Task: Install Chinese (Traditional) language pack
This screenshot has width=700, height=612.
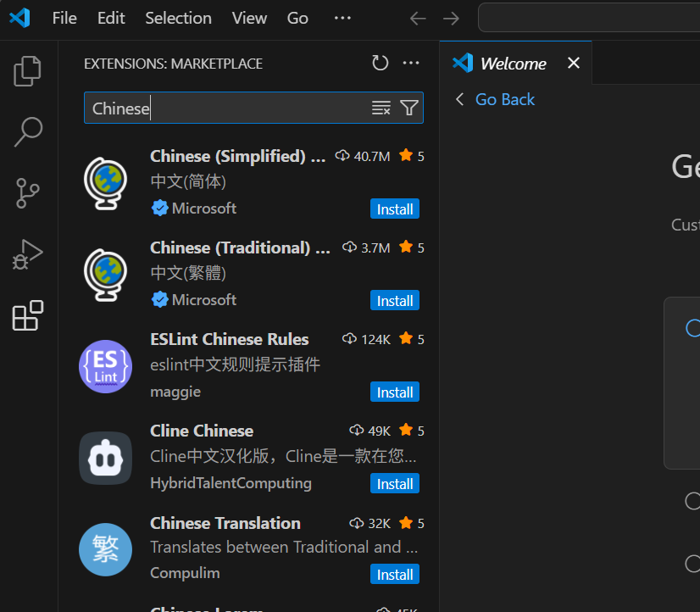Action: (395, 300)
